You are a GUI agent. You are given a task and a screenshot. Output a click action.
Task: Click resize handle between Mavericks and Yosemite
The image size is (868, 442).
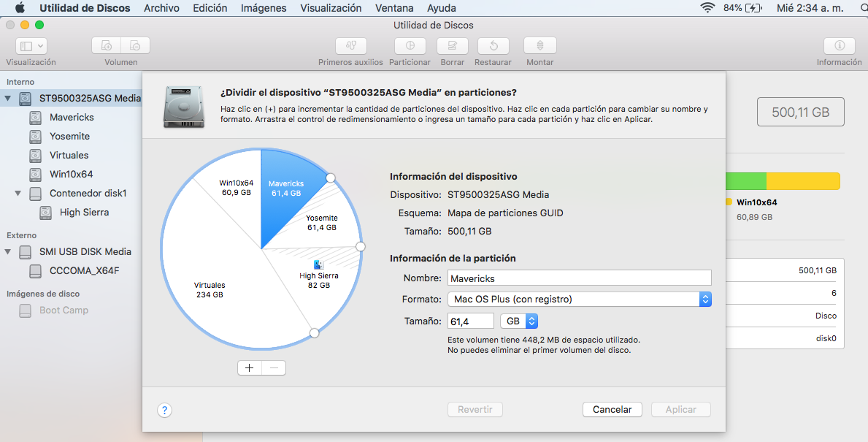(x=331, y=178)
